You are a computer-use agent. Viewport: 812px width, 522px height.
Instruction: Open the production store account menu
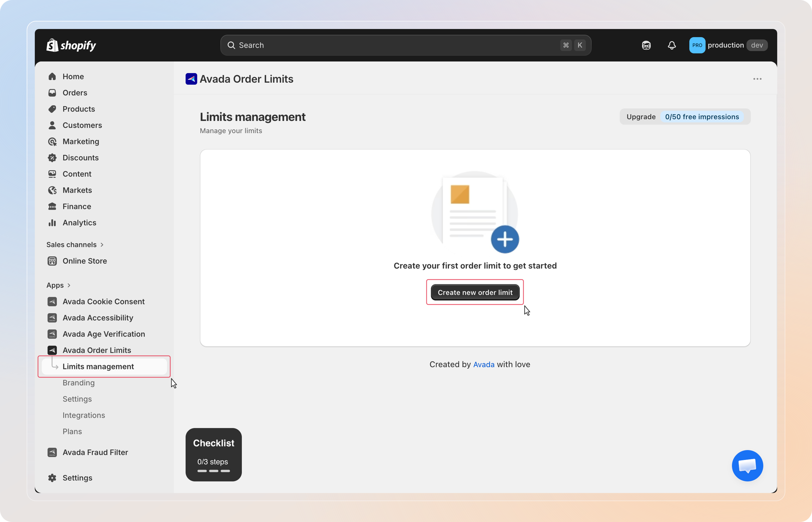(728, 45)
